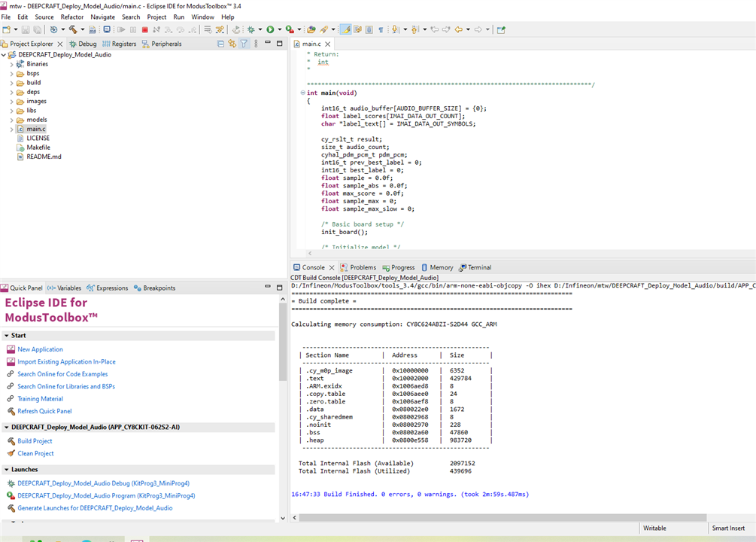This screenshot has width=756, height=542.
Task: Open the Project menu
Action: [156, 17]
